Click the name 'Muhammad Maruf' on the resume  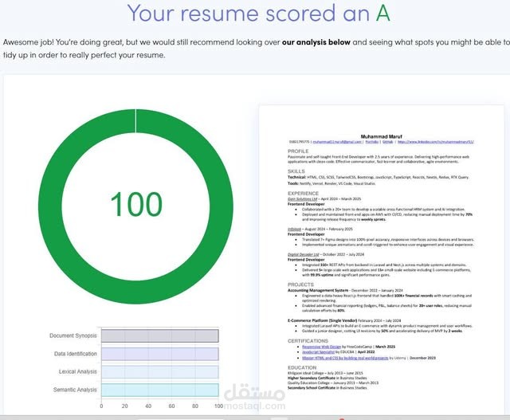(x=381, y=136)
